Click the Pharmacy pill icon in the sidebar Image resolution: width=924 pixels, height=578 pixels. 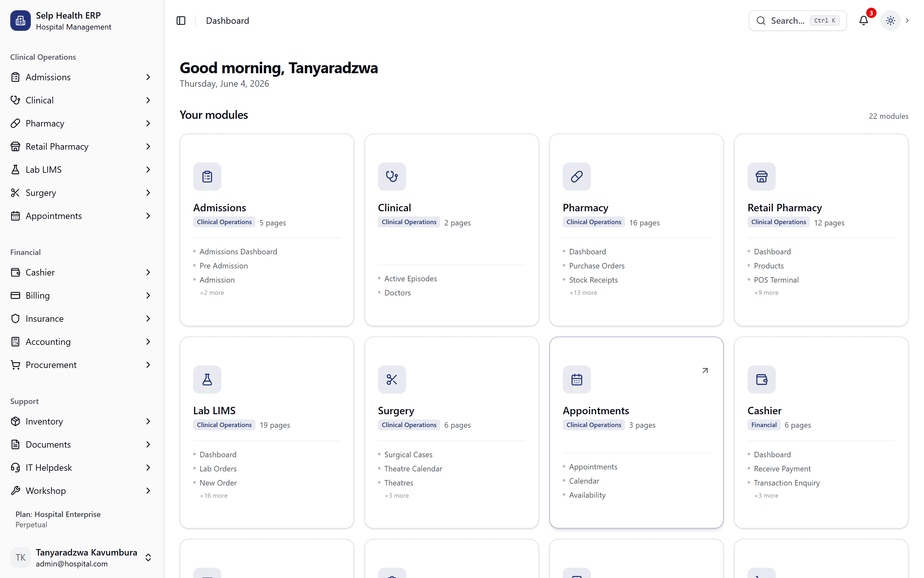(15, 124)
